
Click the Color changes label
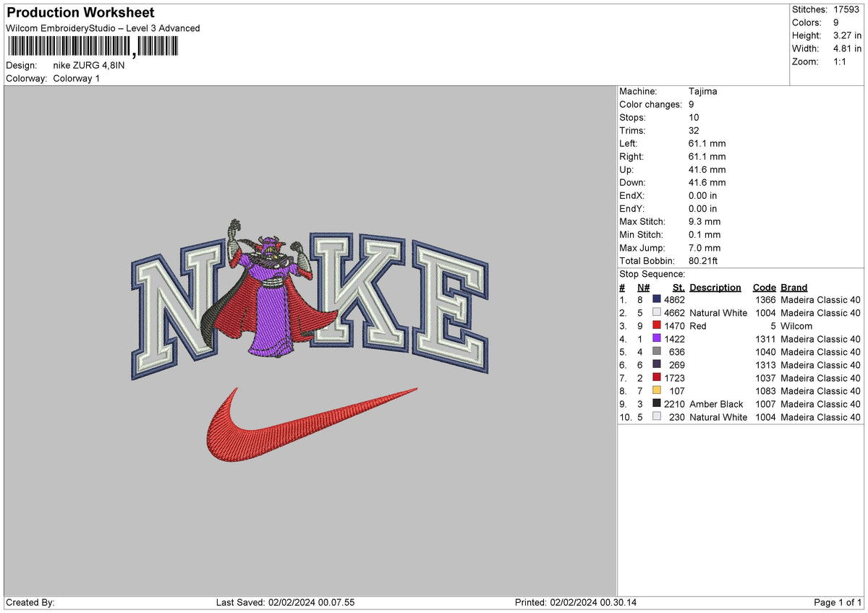(x=651, y=104)
